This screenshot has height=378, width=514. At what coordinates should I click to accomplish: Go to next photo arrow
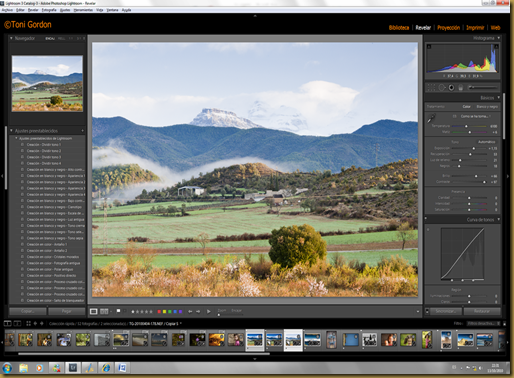(198, 311)
